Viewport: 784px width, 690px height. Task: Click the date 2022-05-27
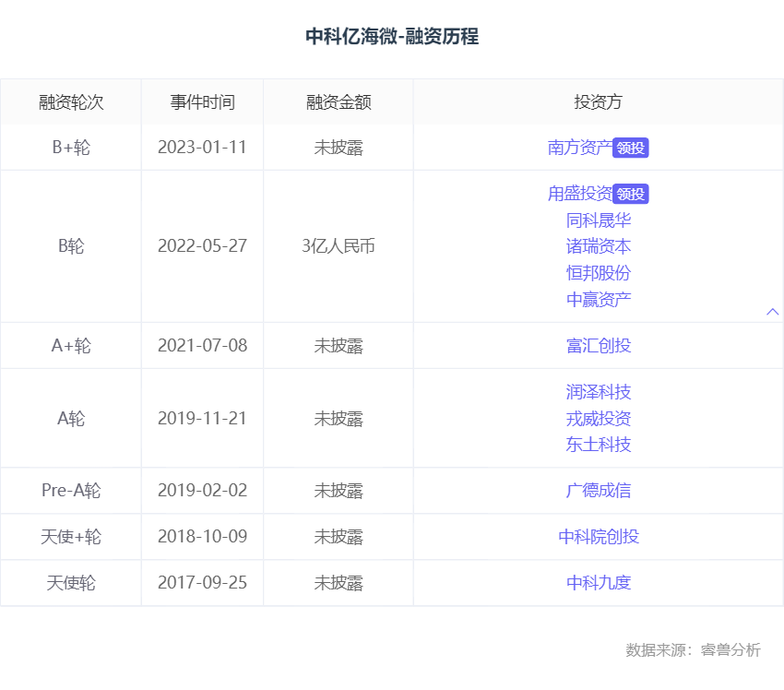(203, 246)
